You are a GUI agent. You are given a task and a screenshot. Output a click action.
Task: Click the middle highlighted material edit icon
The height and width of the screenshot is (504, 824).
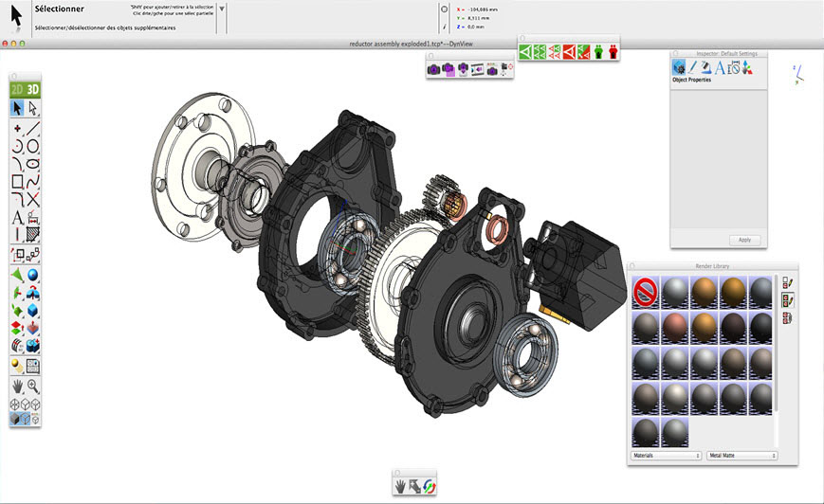point(787,300)
